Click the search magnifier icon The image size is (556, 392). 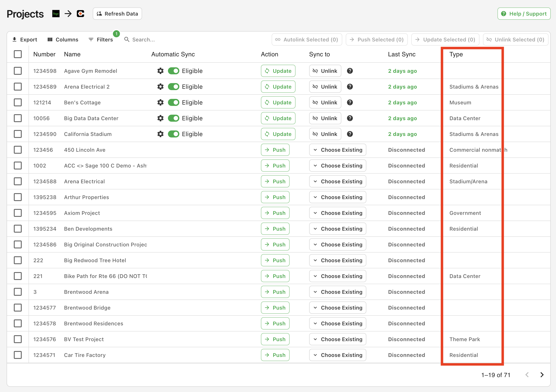click(127, 39)
